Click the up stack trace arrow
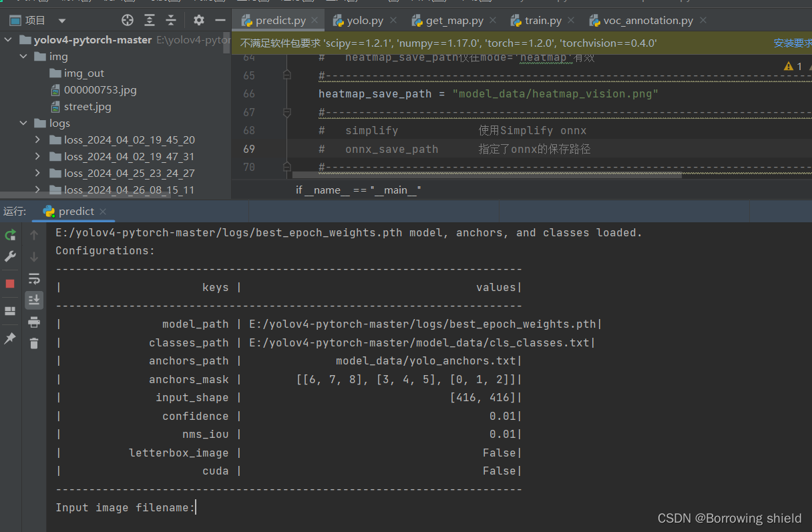Viewport: 812px width, 532px height. click(x=34, y=235)
